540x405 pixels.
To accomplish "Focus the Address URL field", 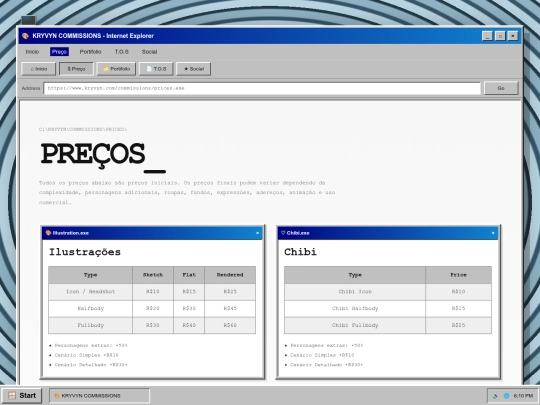I will click(x=262, y=88).
